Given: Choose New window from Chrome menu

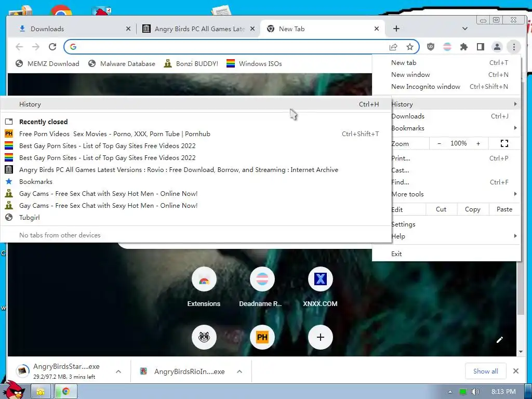Looking at the screenshot, I should (x=446, y=75).
